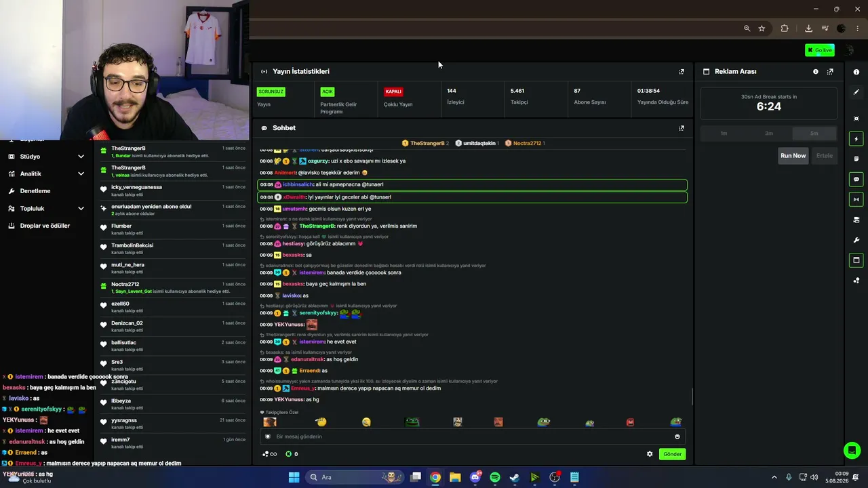This screenshot has width=868, height=488.
Task: Click the 87 Abone Sayısı count
Action: (589, 96)
